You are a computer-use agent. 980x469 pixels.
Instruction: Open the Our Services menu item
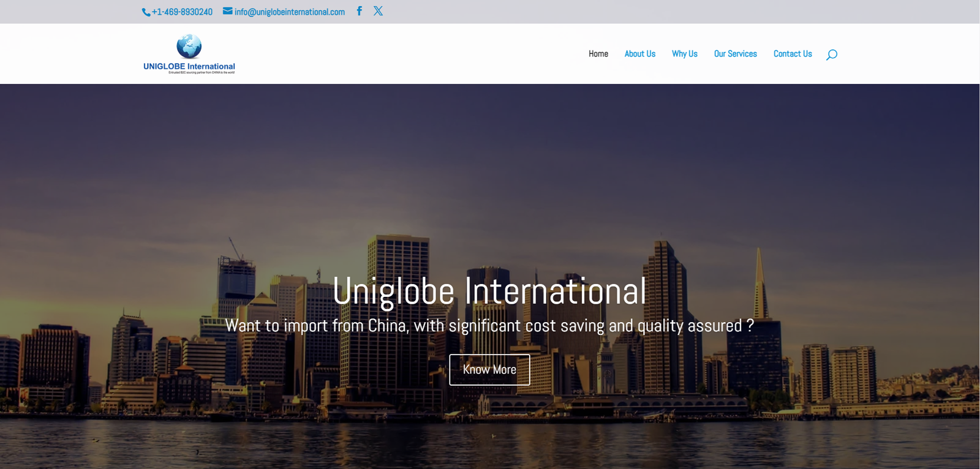(x=736, y=54)
